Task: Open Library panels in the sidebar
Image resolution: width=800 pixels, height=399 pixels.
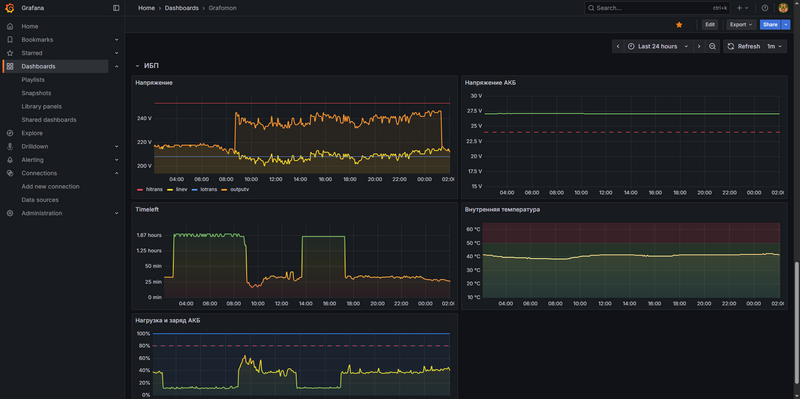Action: point(41,106)
